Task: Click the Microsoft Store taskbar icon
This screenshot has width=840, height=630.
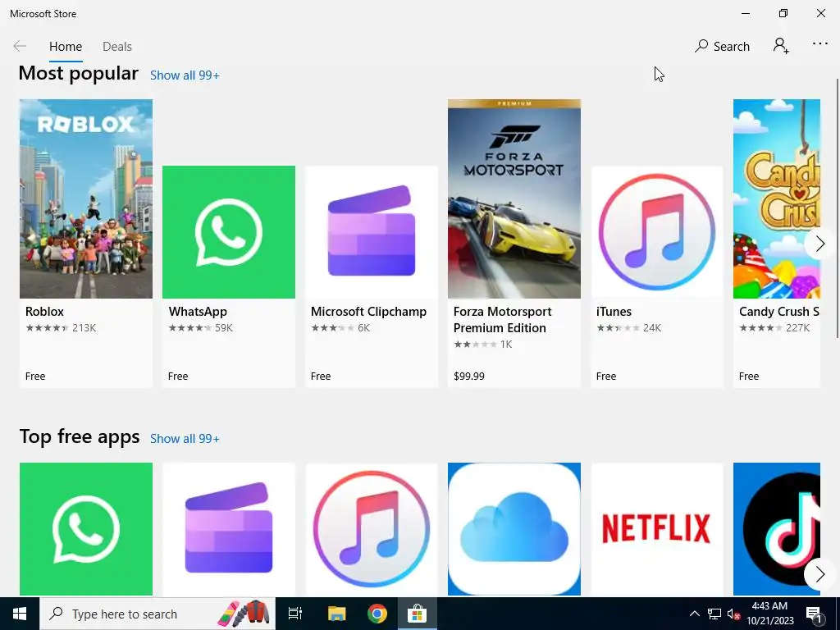Action: [x=417, y=614]
